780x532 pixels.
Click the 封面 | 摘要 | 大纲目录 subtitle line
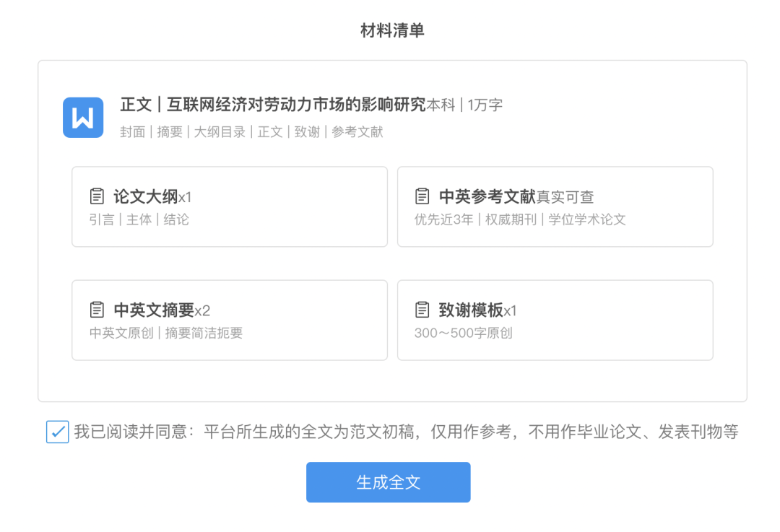click(x=251, y=132)
